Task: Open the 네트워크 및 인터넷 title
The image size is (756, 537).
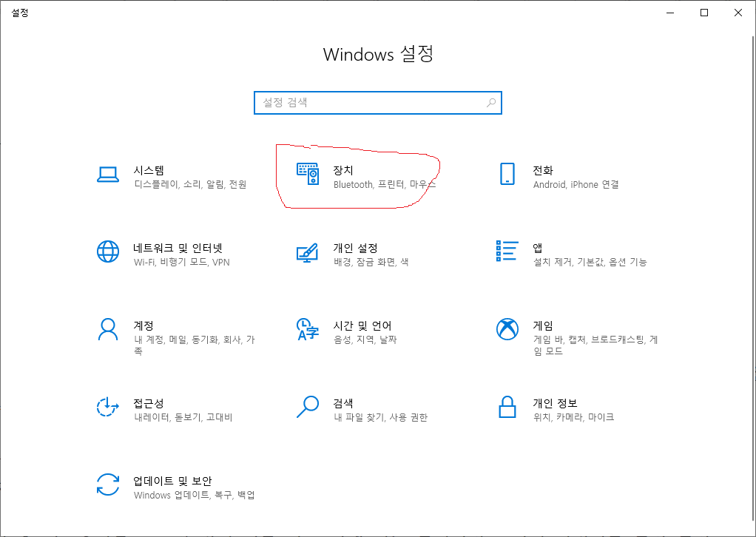Action: click(178, 248)
